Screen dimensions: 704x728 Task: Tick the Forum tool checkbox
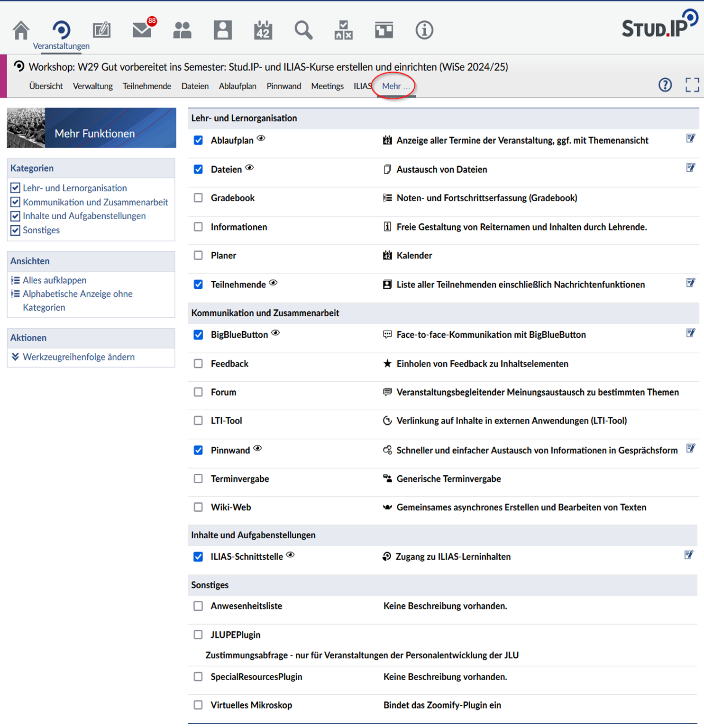click(x=198, y=392)
